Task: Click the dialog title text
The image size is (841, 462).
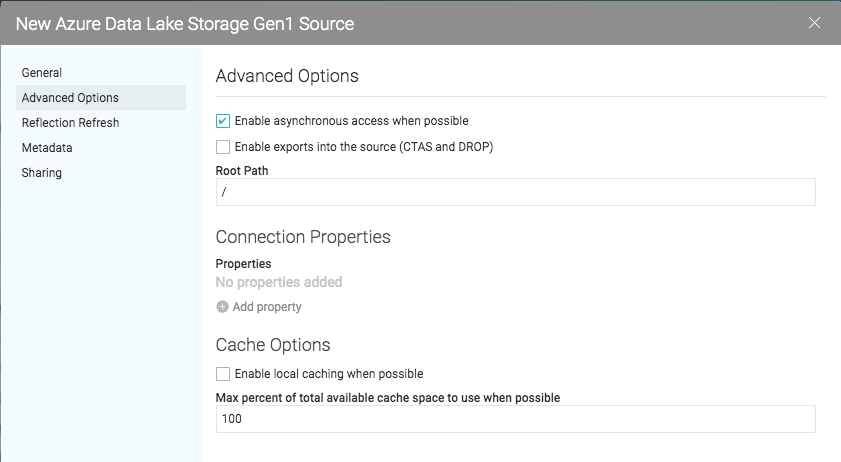Action: coord(184,22)
